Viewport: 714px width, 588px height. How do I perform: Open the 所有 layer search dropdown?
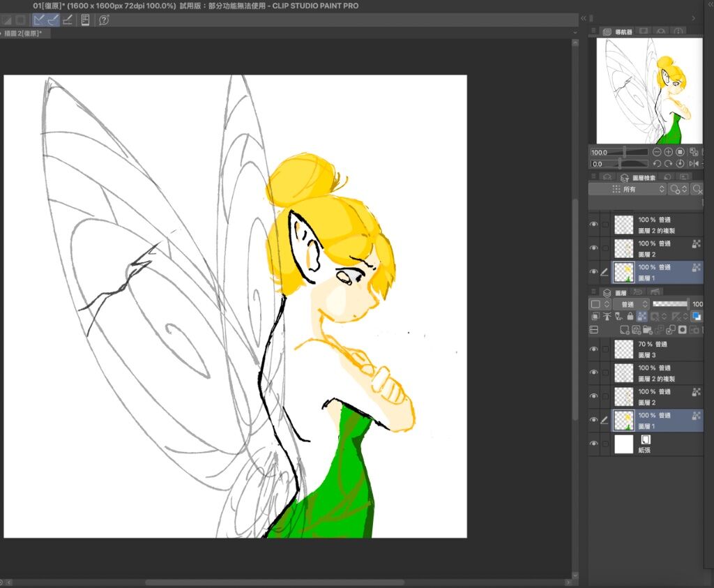[x=628, y=189]
